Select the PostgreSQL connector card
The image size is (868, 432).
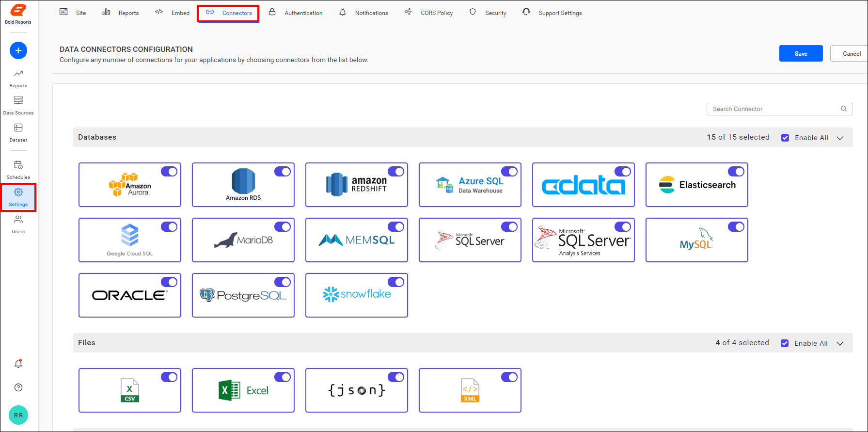click(243, 295)
